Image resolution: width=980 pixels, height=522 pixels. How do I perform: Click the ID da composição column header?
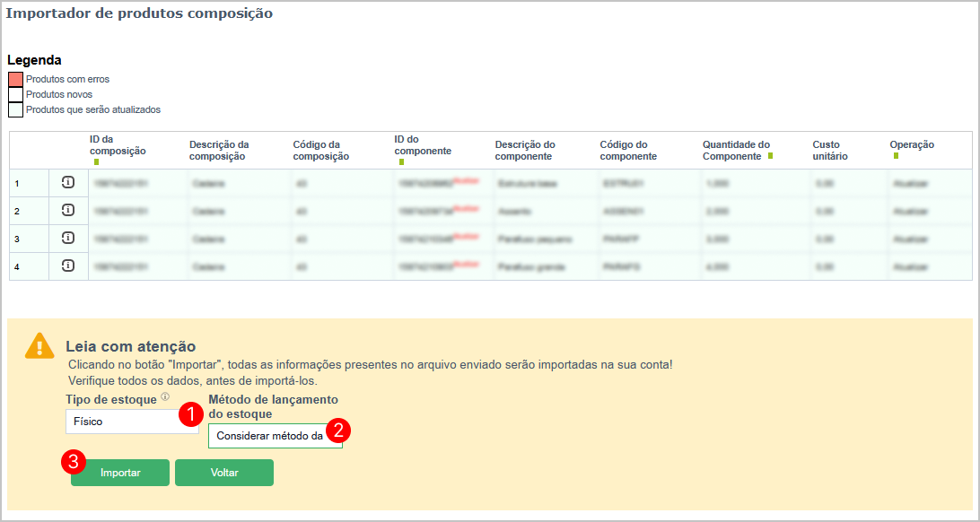118,144
